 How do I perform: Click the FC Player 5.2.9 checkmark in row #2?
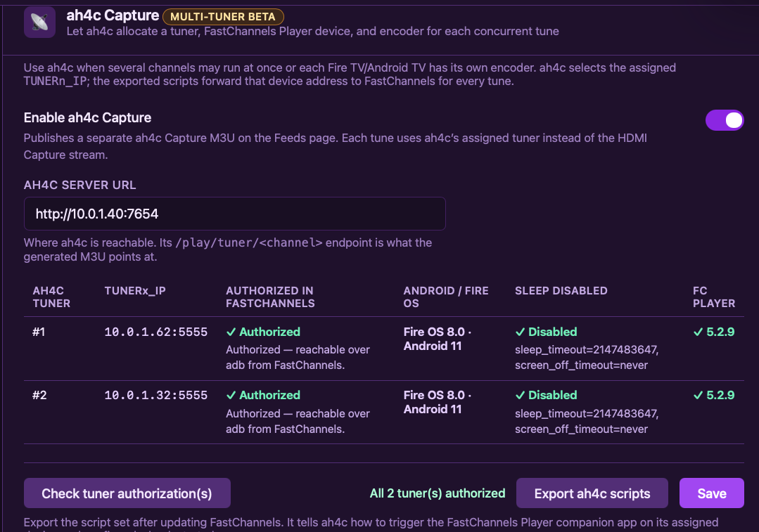(x=698, y=395)
